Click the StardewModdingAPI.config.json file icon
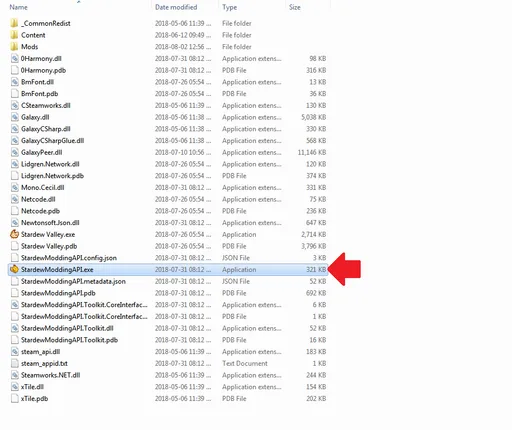Image resolution: width=512 pixels, height=430 pixels. (14, 258)
